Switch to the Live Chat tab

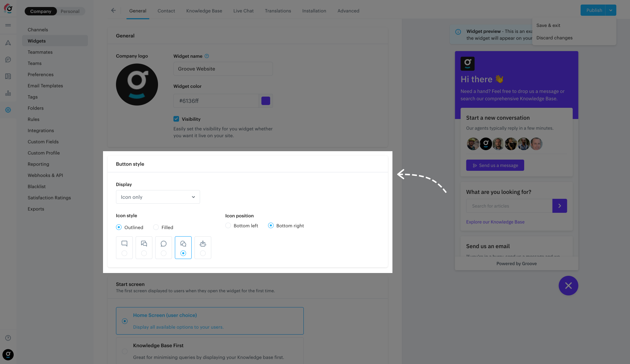(x=244, y=11)
